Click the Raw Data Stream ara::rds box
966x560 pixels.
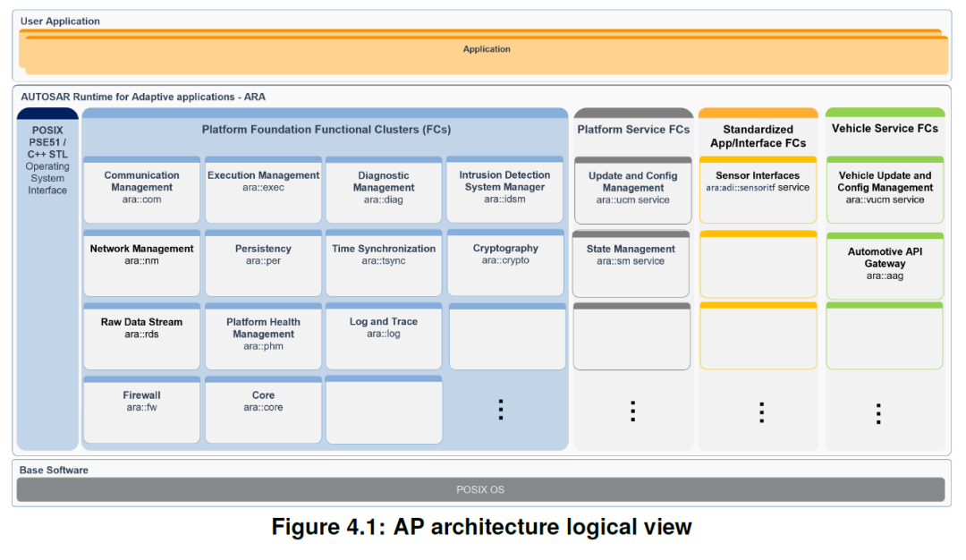click(x=141, y=336)
